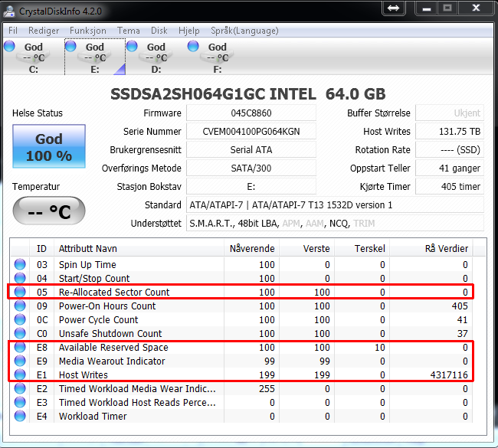
Task: Open the Rediger menu
Action: [44, 31]
